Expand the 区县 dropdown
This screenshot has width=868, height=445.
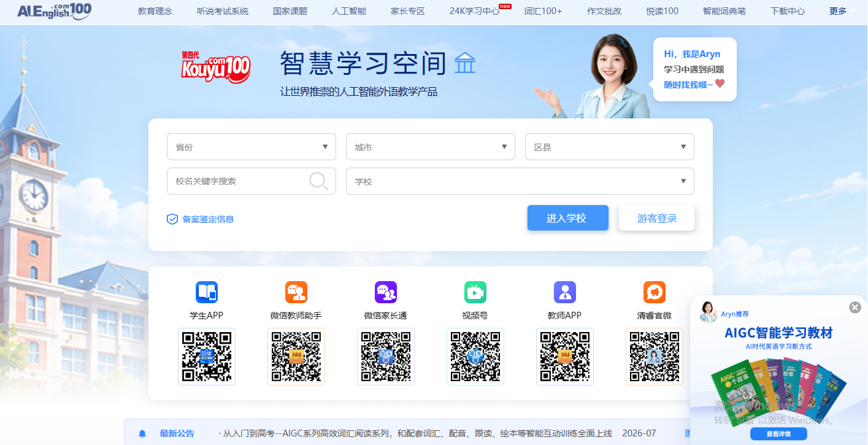click(x=610, y=147)
